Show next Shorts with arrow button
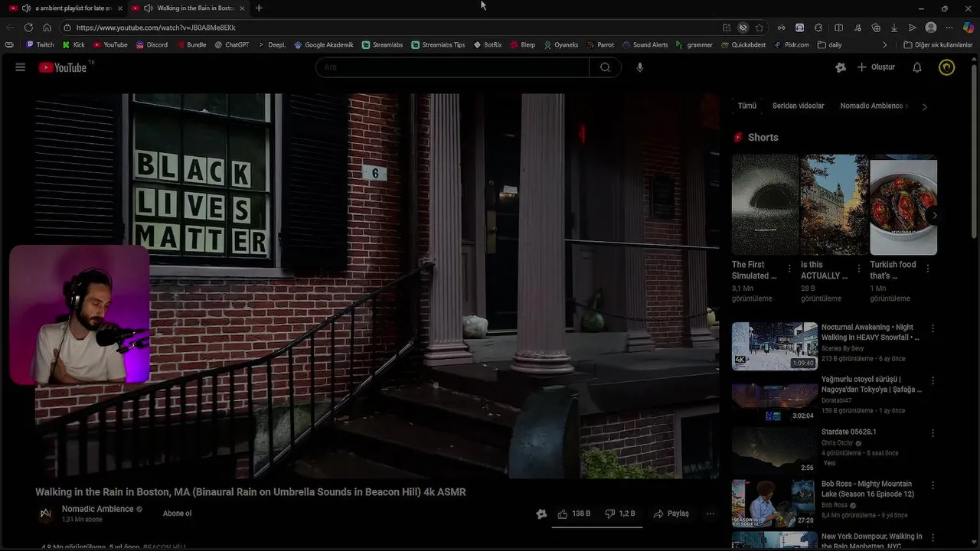The image size is (980, 551). 933,216
